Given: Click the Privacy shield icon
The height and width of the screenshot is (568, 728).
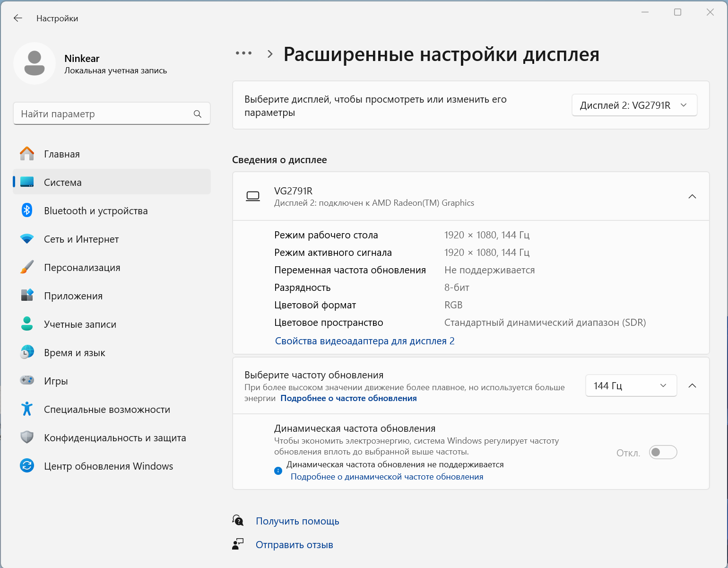Looking at the screenshot, I should click(27, 437).
